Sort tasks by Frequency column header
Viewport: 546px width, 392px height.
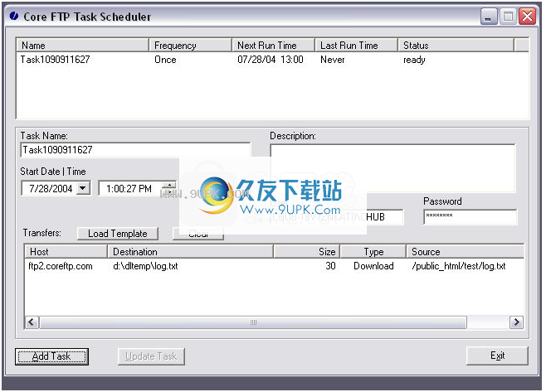(190, 46)
